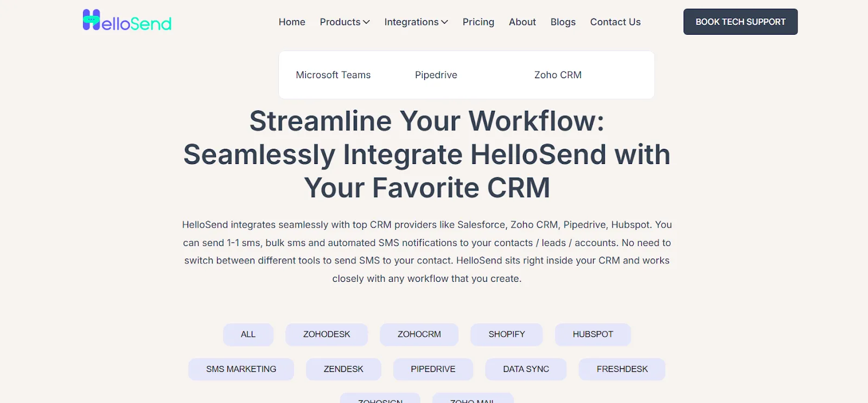Viewport: 868px width, 403px height.
Task: Filter integrations by ZOHODESK
Action: 327,335
